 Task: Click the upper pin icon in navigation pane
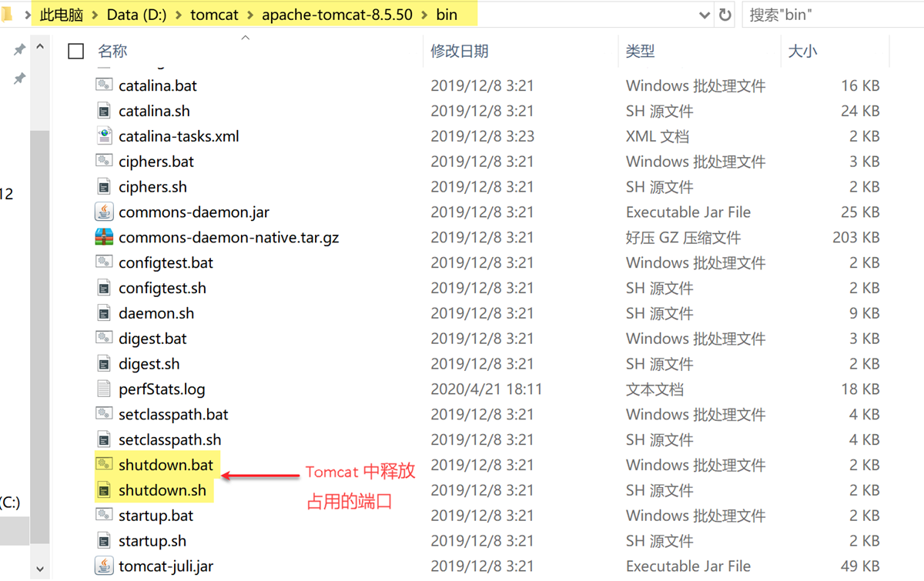(19, 50)
